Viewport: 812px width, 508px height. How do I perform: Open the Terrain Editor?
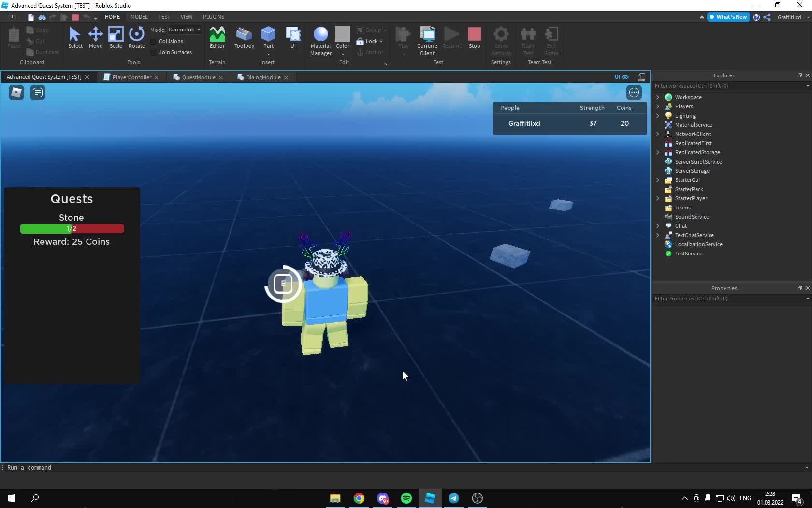tap(217, 38)
